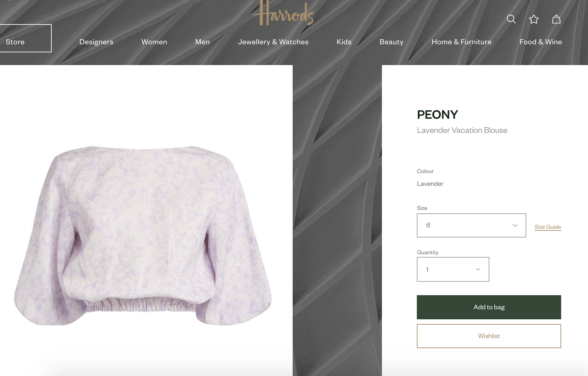Screen dimensions: 588x376
Task: Open the shopping bag icon
Action: pyautogui.click(x=556, y=19)
